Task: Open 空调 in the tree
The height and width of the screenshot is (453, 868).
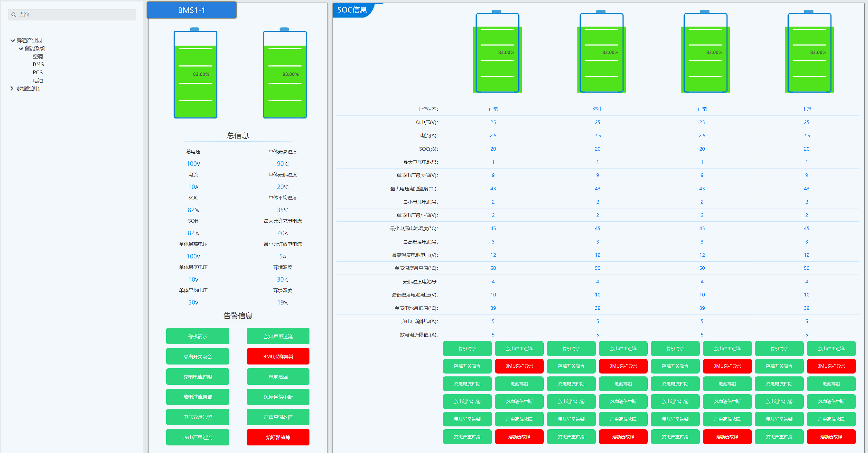Action: [x=37, y=56]
